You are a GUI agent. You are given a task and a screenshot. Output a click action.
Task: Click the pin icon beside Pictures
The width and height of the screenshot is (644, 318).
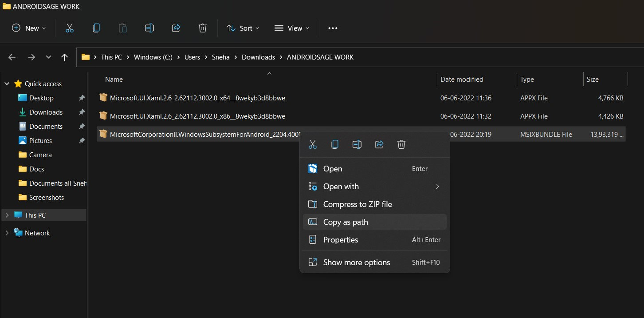tap(82, 140)
